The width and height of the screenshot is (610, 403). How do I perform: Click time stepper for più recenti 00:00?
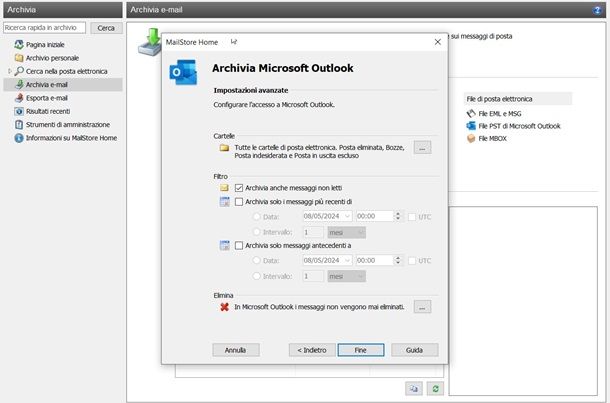pyautogui.click(x=398, y=216)
